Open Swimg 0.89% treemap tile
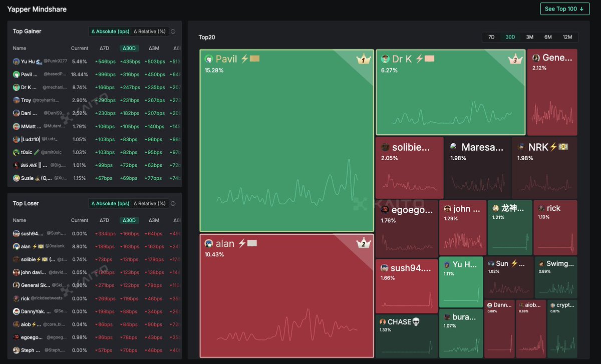The height and width of the screenshot is (364, 601). click(556, 277)
